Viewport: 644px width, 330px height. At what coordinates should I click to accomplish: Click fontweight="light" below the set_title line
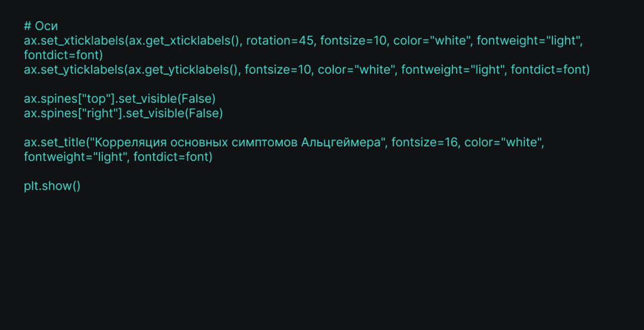click(75, 157)
